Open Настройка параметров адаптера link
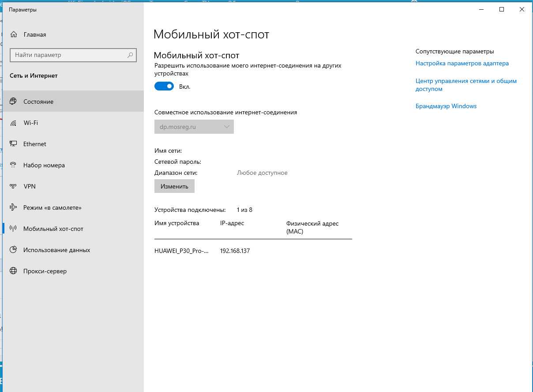Viewport: 533px width, 392px height. tap(462, 64)
